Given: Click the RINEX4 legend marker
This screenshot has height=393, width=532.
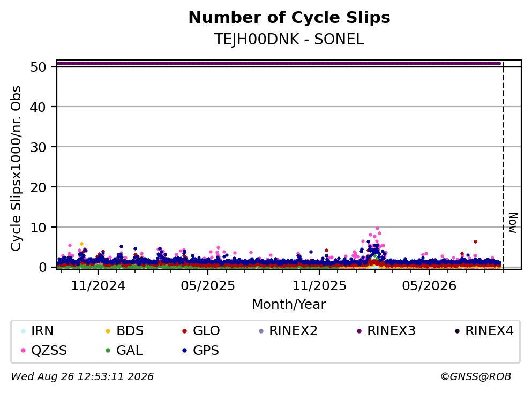Looking at the screenshot, I should point(457,331).
